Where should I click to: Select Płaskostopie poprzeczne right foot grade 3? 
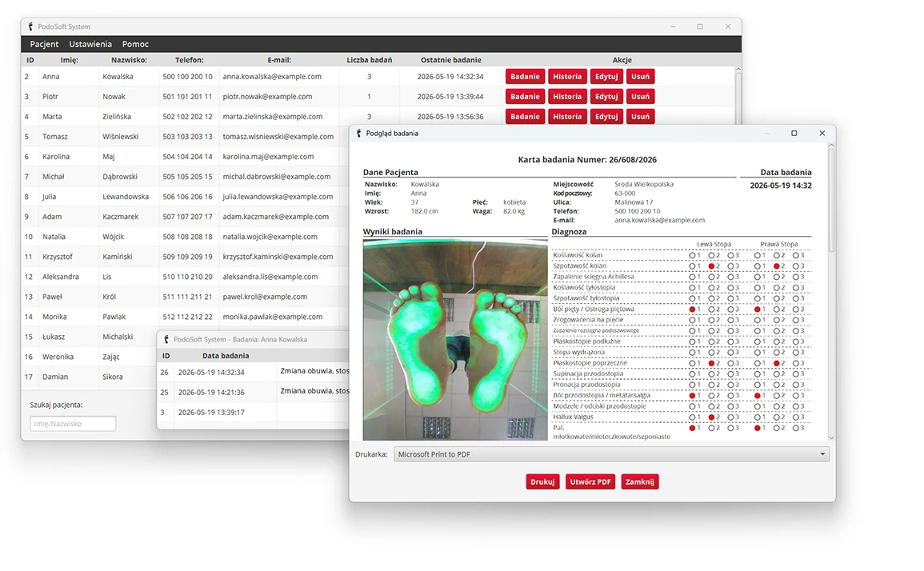coord(796,364)
